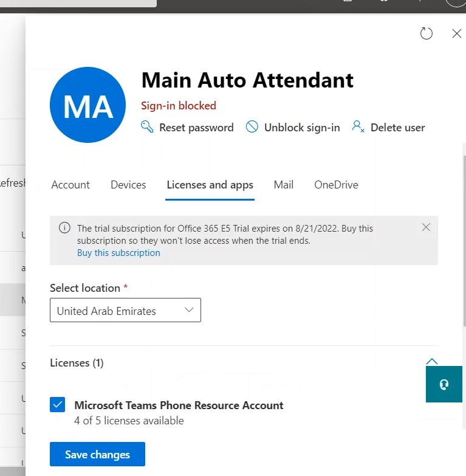Go to the OneDrive tab
The width and height of the screenshot is (466, 476).
point(336,185)
